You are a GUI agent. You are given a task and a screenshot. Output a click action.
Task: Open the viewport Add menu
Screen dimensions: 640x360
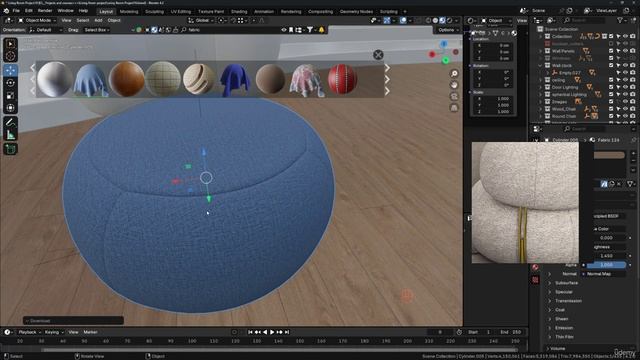pyautogui.click(x=98, y=20)
